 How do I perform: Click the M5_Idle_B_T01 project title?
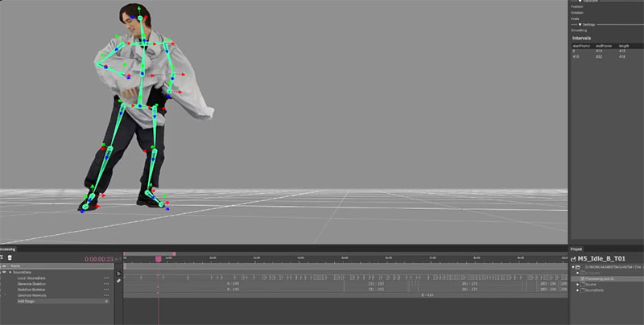(601, 258)
